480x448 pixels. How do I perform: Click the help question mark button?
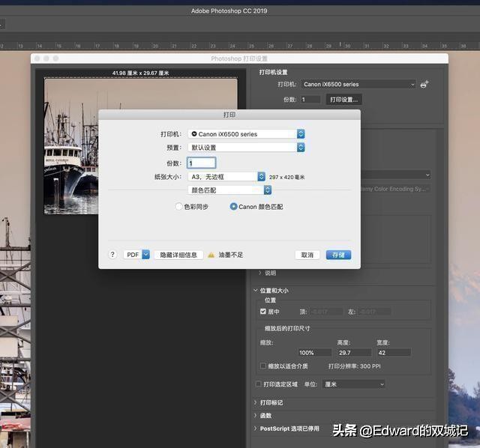click(112, 255)
